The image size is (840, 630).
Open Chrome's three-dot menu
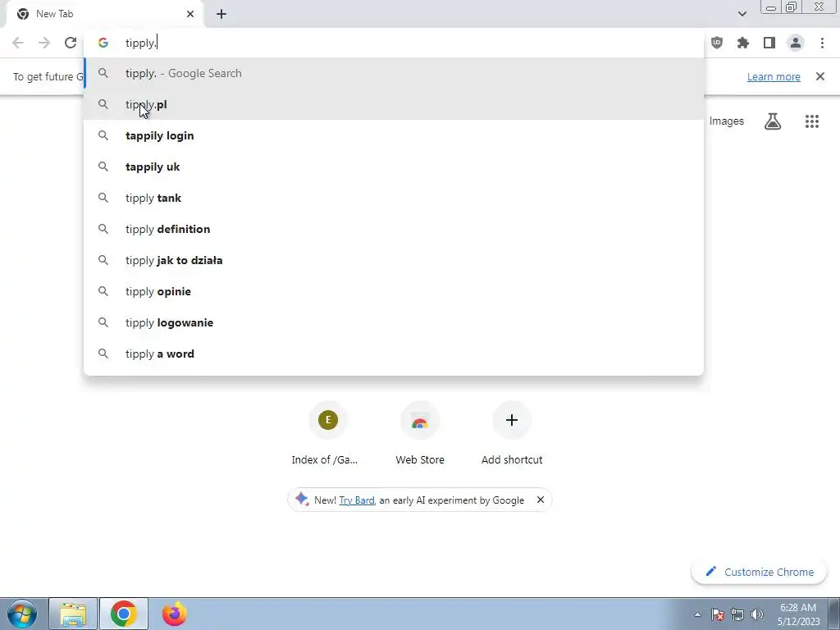(822, 43)
